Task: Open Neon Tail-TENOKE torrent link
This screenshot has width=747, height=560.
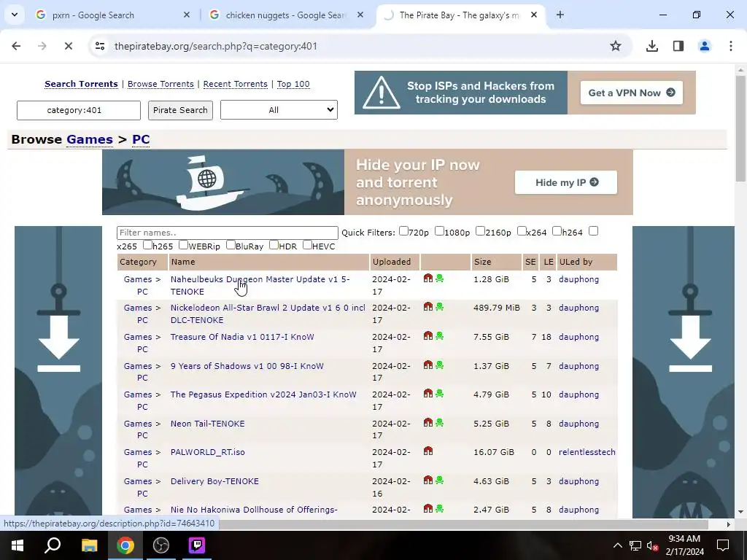Action: pyautogui.click(x=208, y=424)
